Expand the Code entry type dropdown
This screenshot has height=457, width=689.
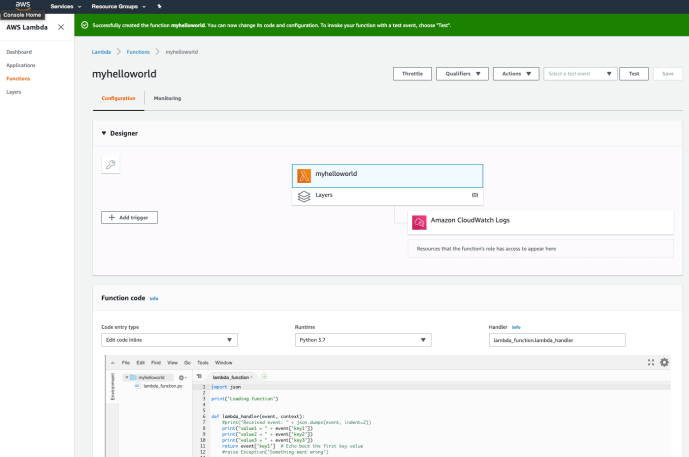coord(168,340)
